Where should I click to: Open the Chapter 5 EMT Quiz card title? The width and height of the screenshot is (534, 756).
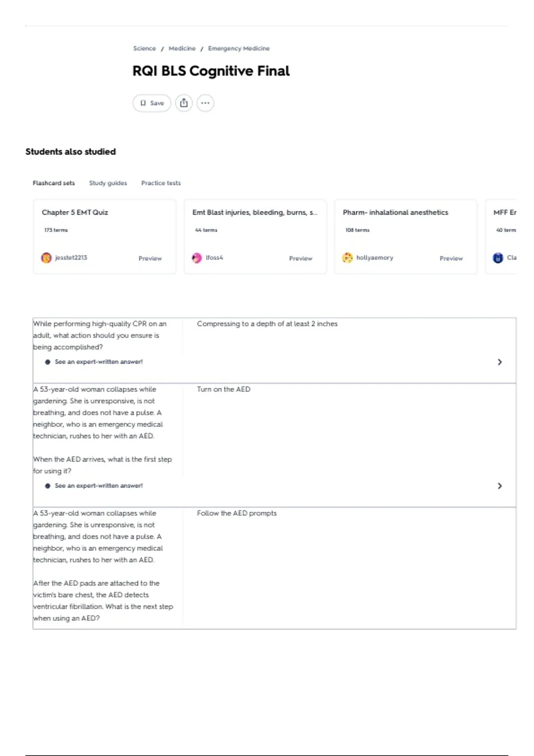tap(75, 213)
